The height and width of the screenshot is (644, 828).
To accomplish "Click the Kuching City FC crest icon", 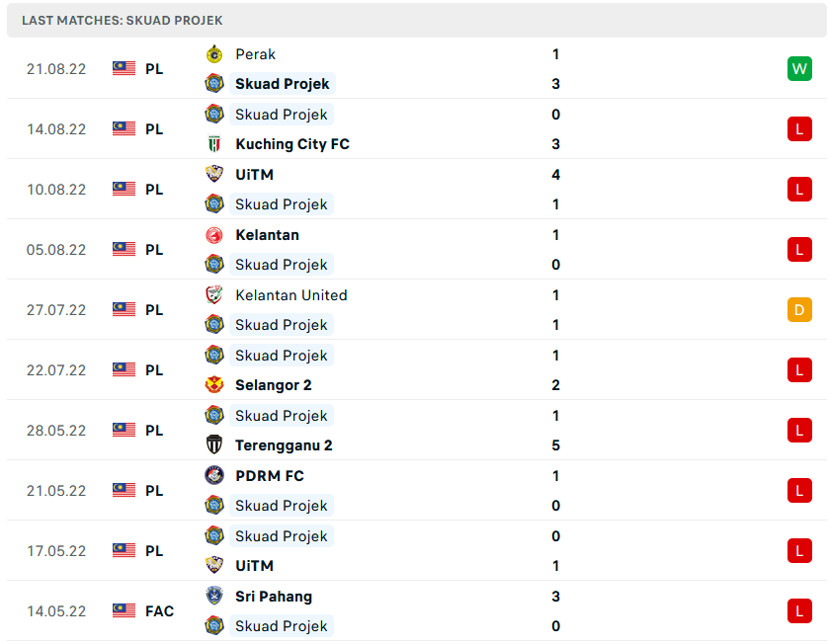I will coord(214,144).
